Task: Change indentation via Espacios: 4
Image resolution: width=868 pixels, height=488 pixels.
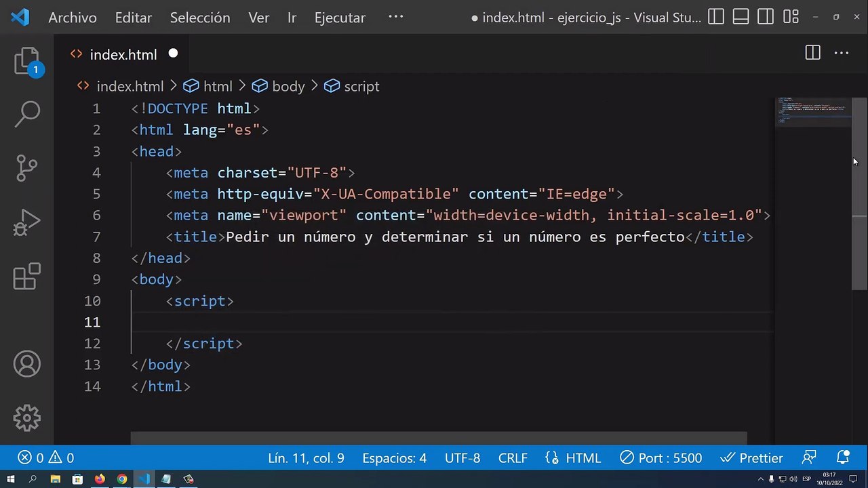Action: [394, 457]
